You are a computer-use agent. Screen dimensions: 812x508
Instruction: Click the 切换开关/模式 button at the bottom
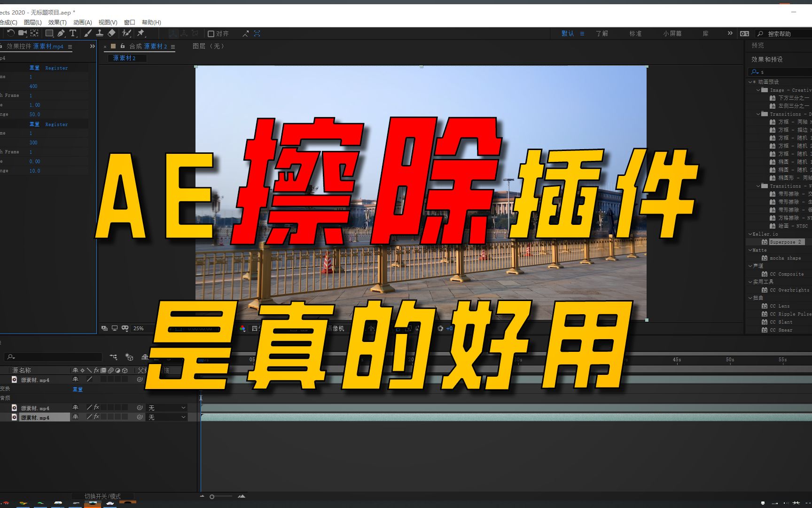[102, 496]
